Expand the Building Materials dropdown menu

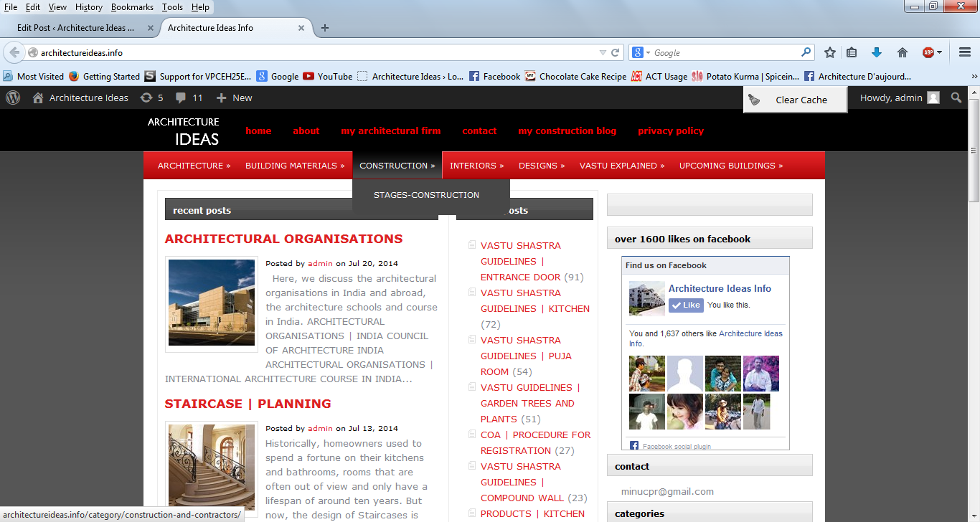295,166
